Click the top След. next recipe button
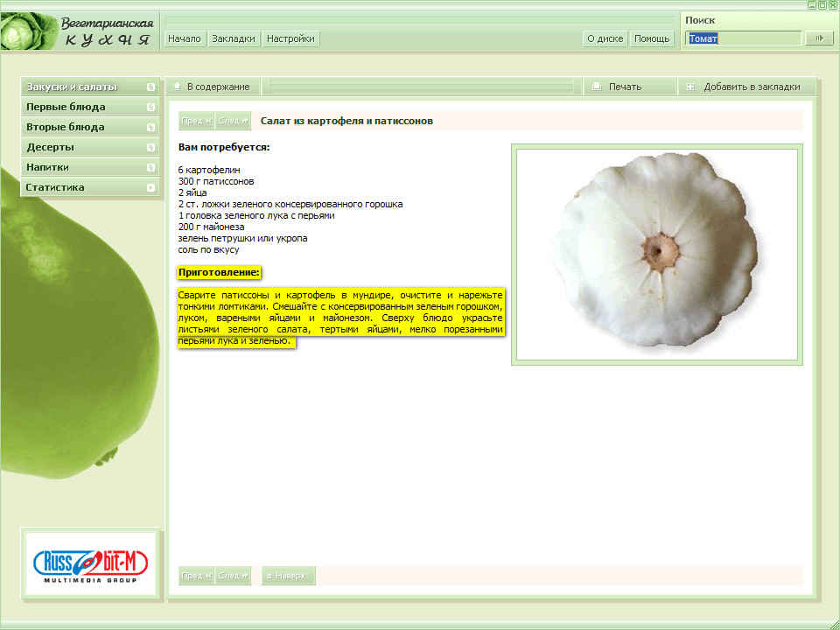This screenshot has height=630, width=840. [x=233, y=121]
